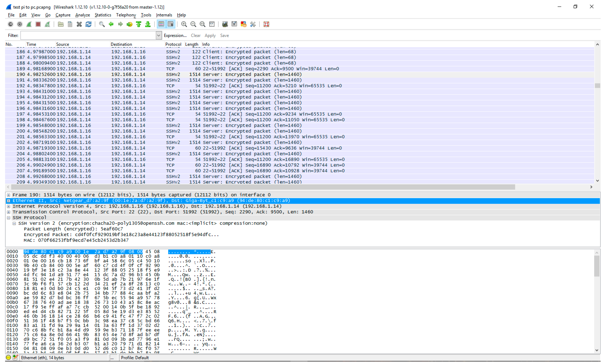This screenshot has height=364, width=604.
Task: Go to first packet icon
Action: tap(139, 24)
